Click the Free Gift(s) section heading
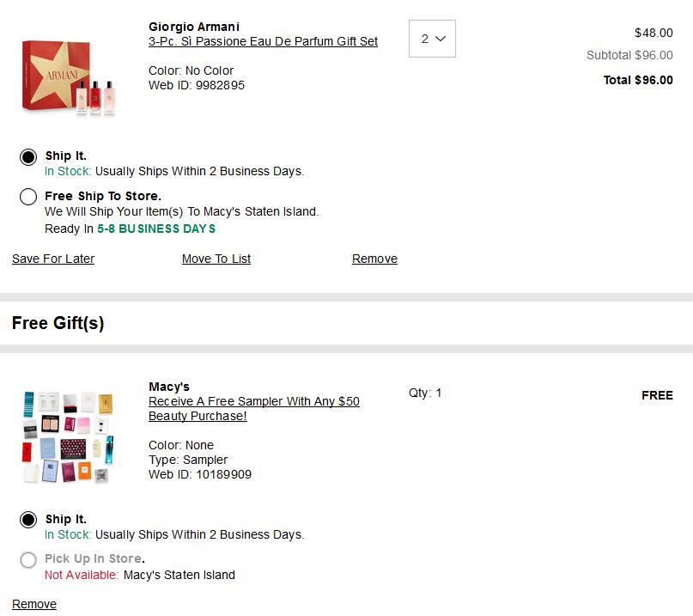The width and height of the screenshot is (693, 616). tap(58, 323)
